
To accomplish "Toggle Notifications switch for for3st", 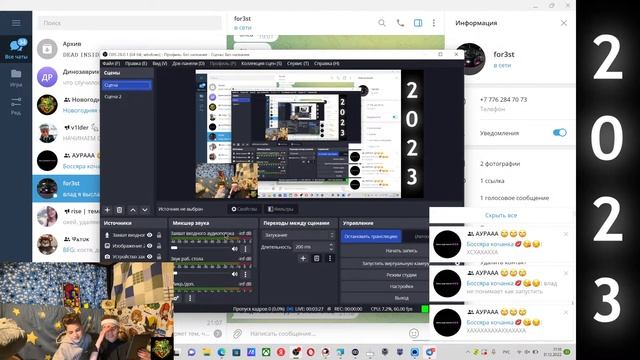I will point(560,133).
